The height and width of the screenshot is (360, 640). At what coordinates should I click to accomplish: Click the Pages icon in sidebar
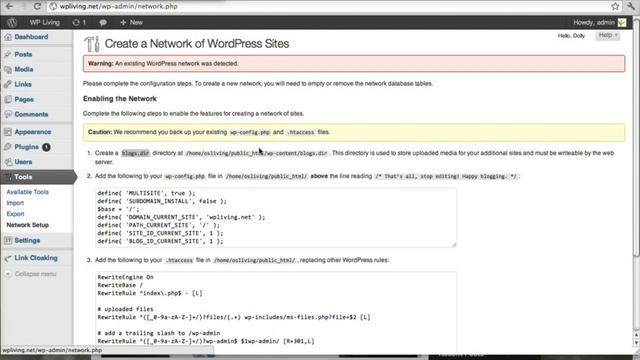(x=8, y=99)
